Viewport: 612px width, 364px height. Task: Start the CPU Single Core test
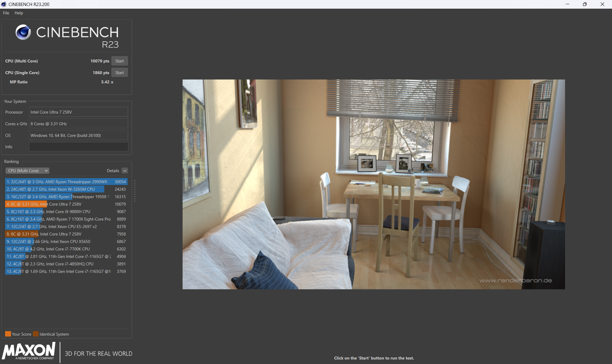[120, 73]
